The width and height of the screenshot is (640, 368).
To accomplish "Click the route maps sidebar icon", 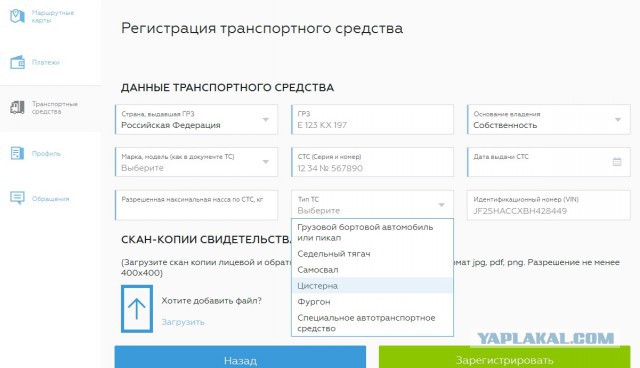I will (17, 16).
